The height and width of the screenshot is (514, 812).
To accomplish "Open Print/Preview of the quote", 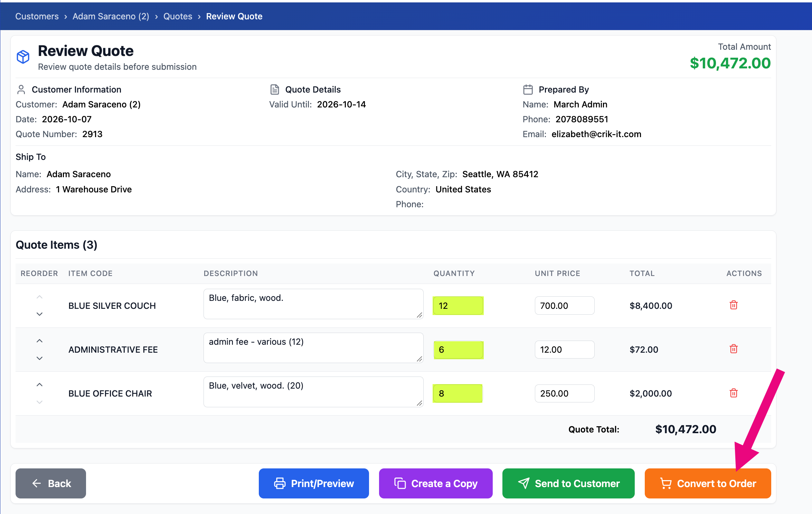I will tap(314, 483).
